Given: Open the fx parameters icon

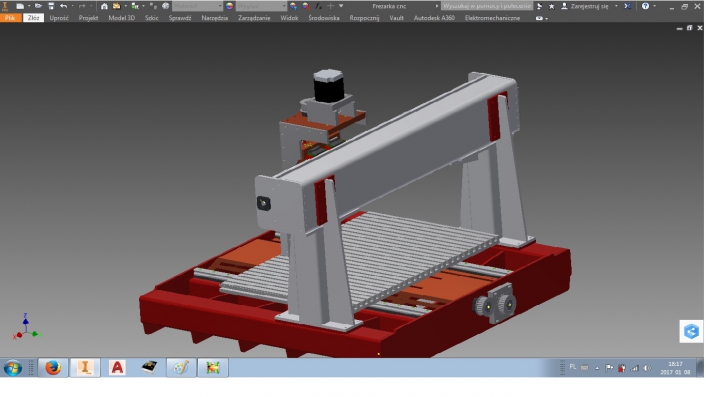Looking at the screenshot, I should coord(319,6).
